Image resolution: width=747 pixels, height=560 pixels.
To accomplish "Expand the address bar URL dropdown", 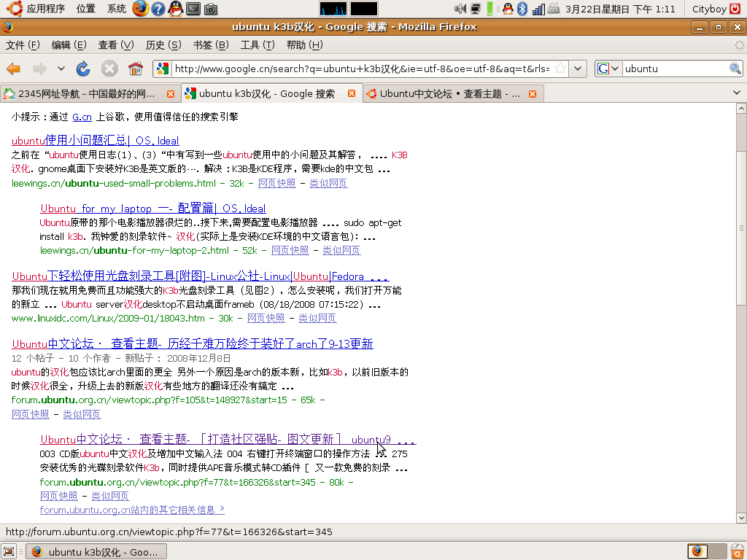I will 578,69.
